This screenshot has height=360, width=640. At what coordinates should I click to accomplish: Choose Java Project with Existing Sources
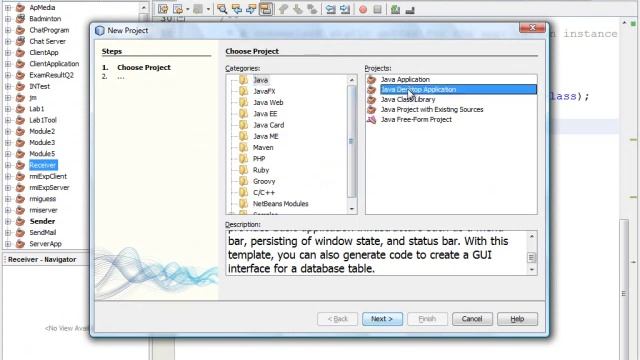click(x=432, y=109)
